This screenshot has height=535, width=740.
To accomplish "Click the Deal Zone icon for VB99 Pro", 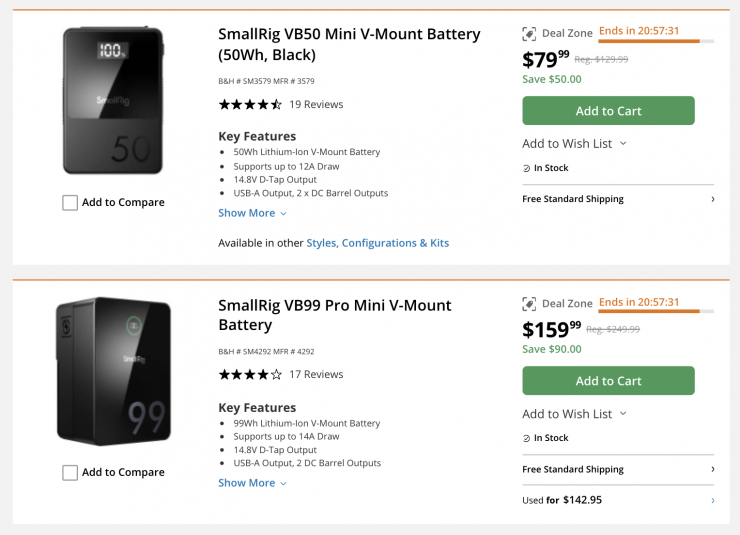I will point(529,304).
